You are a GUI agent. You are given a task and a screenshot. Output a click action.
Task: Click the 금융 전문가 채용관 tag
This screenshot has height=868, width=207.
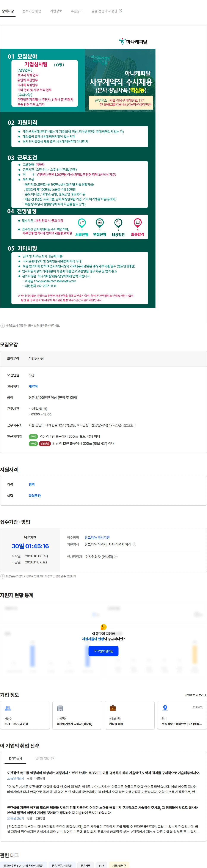[x=62, y=865]
